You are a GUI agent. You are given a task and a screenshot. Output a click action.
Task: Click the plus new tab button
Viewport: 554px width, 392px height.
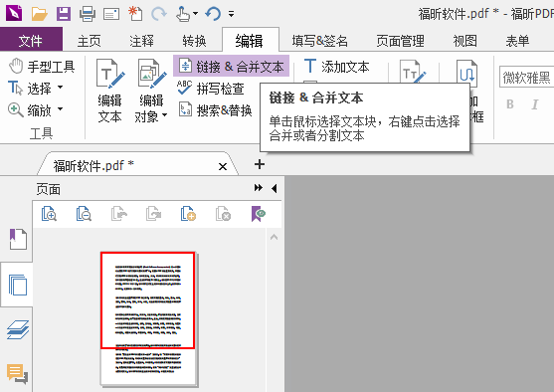tap(260, 164)
